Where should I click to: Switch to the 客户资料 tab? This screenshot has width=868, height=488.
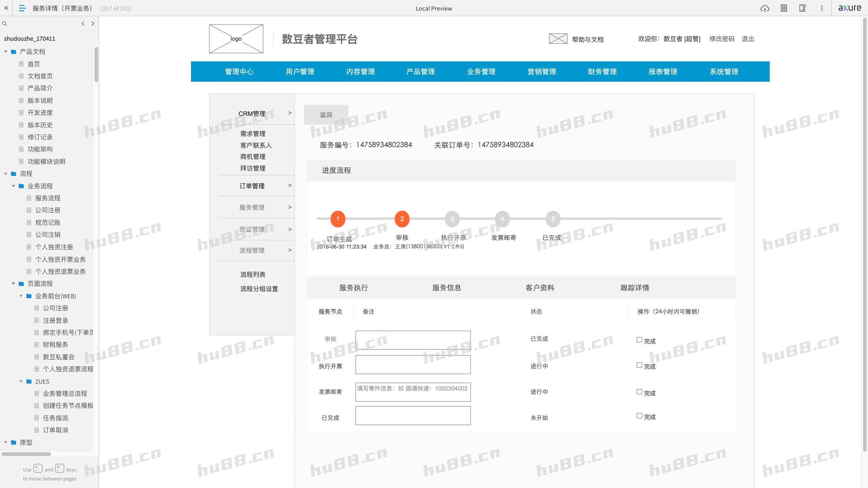539,288
